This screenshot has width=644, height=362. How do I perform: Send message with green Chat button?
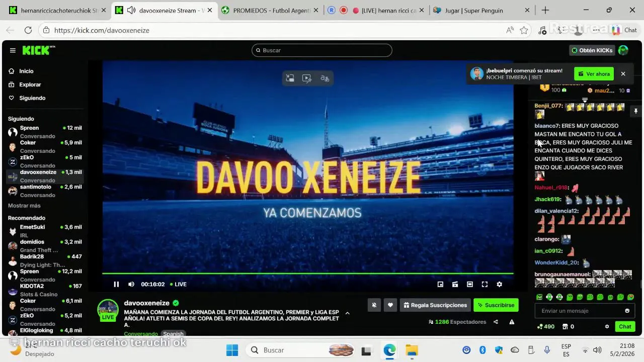click(x=625, y=326)
